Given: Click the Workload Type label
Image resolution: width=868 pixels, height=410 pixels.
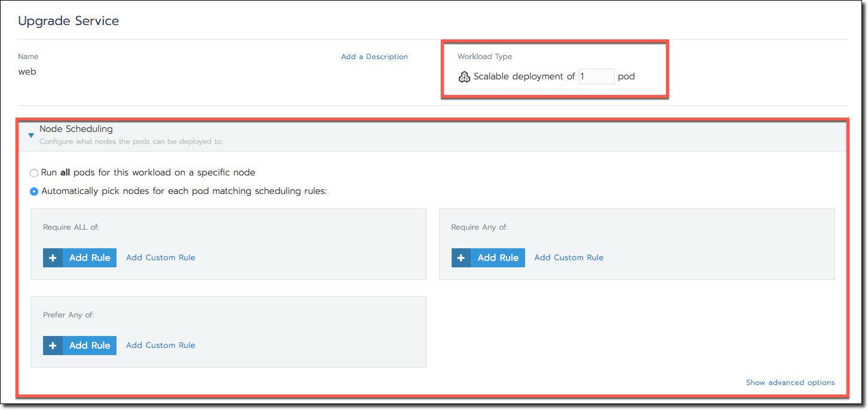Looking at the screenshot, I should coord(484,56).
